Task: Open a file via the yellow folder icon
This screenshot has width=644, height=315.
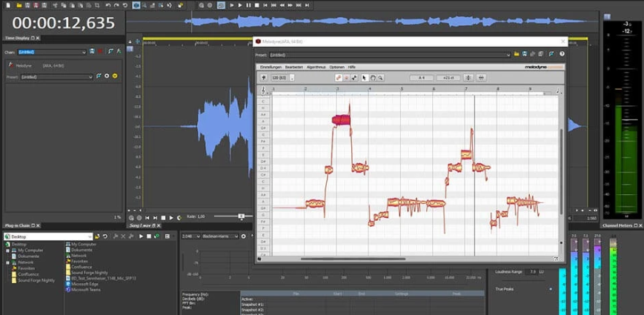Action: click(x=19, y=5)
